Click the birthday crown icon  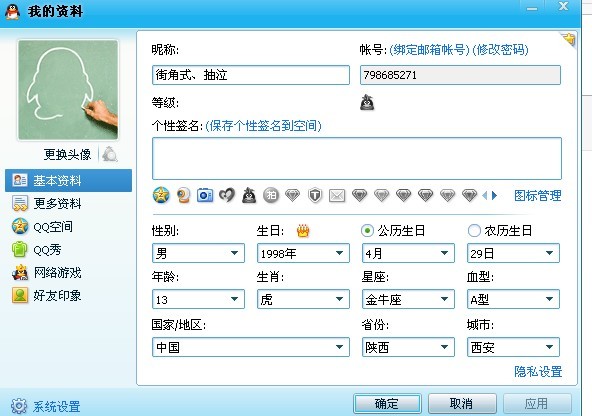click(303, 231)
